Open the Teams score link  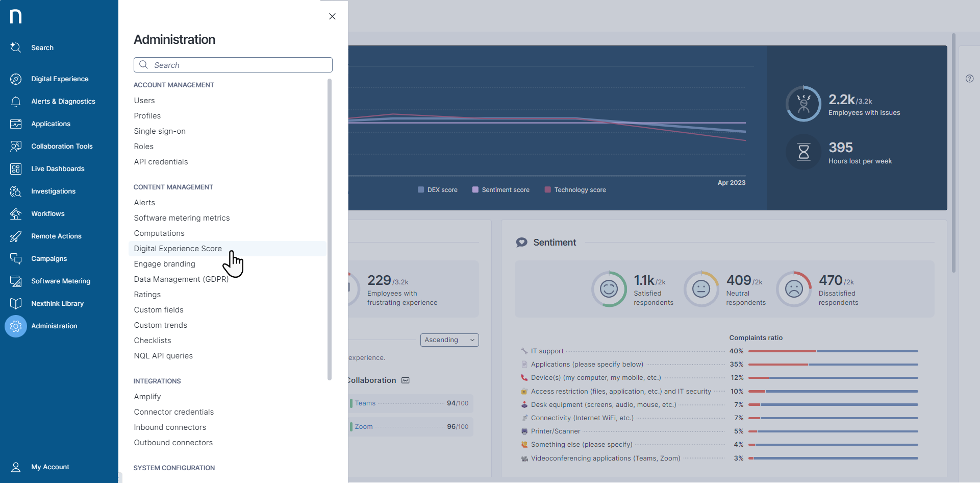(x=365, y=403)
